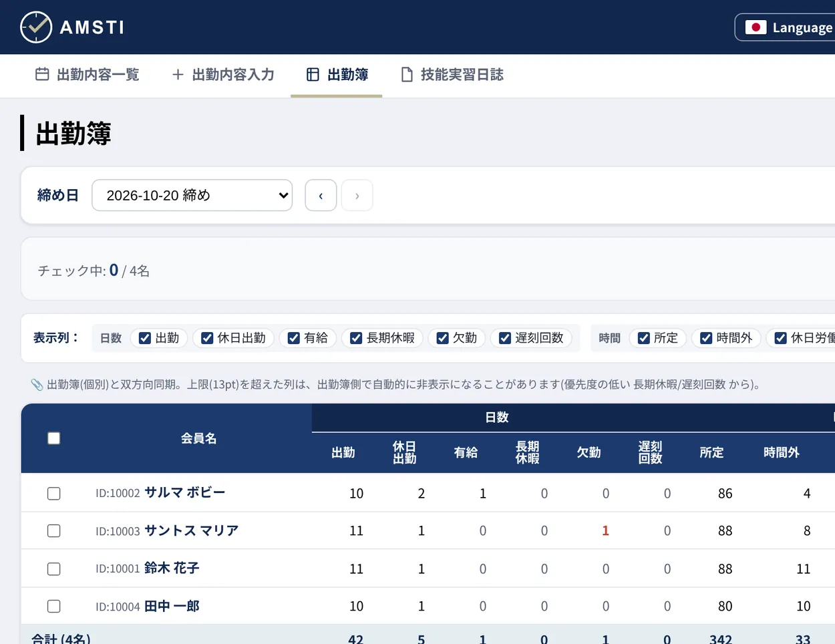Go to the 技能実習日誌 tab
The image size is (835, 644).
452,75
